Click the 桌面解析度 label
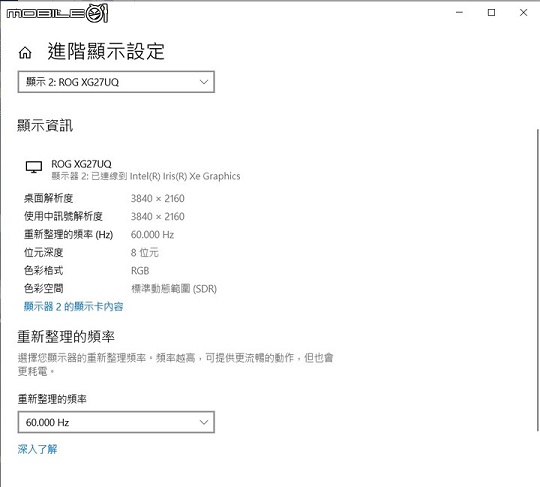 48,198
